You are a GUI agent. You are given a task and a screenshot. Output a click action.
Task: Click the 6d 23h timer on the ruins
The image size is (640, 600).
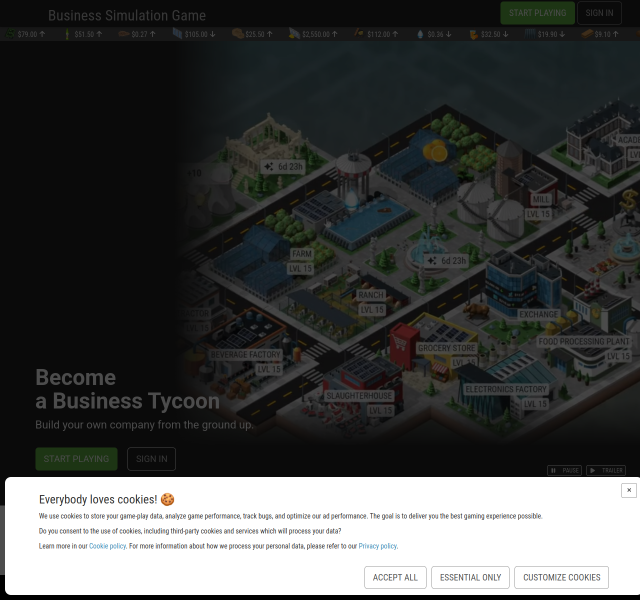[283, 167]
